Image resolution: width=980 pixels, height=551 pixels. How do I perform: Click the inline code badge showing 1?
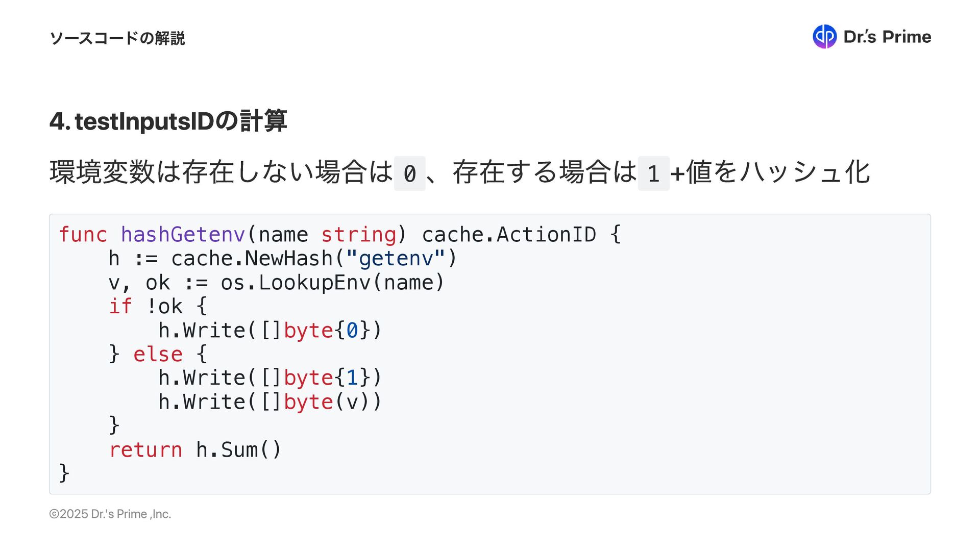tap(653, 173)
